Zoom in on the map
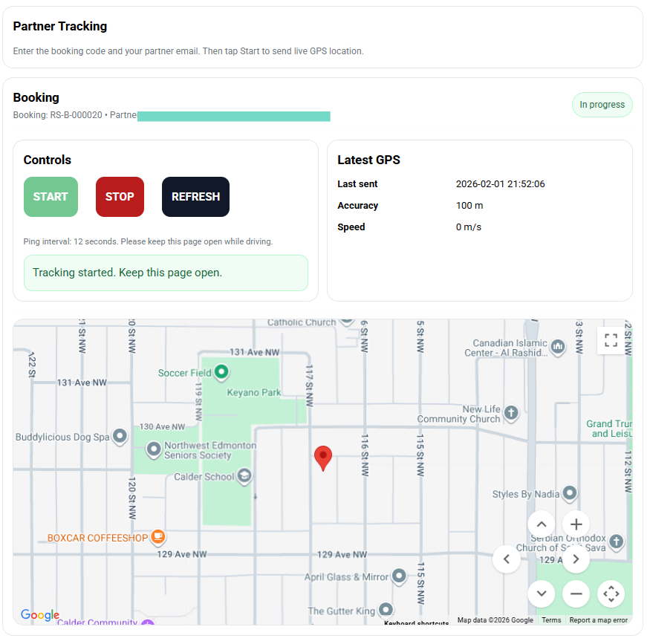Screen dimensions: 647x644 576,524
